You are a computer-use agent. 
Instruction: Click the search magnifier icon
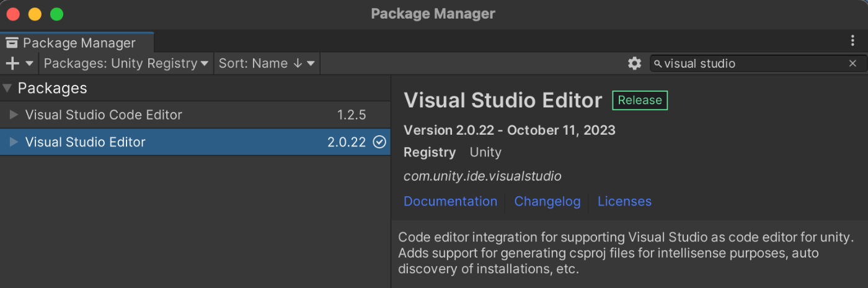[658, 64]
